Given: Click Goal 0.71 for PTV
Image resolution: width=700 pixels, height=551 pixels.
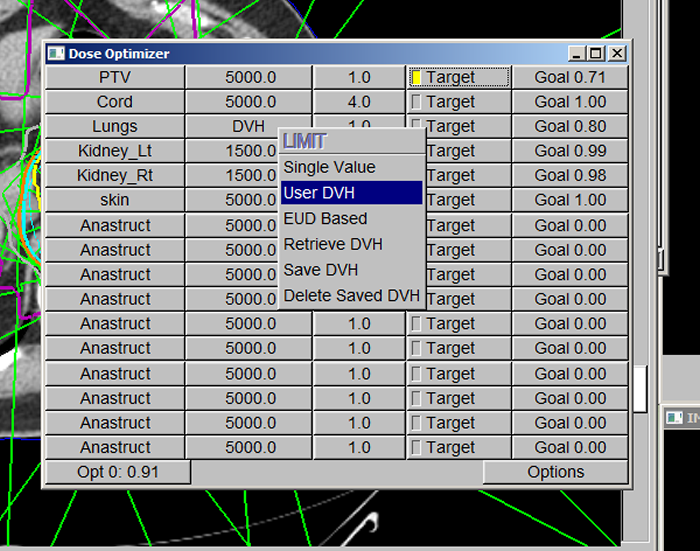Looking at the screenshot, I should 570,77.
